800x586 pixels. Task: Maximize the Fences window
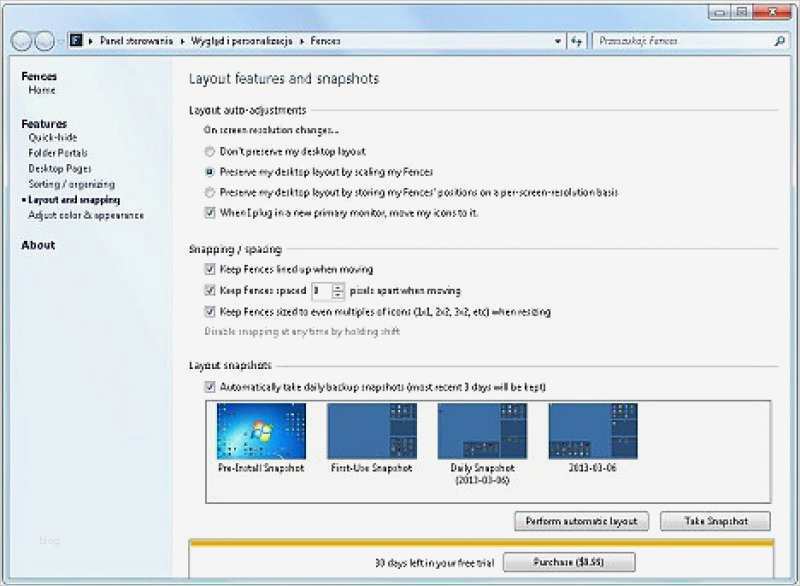(743, 12)
